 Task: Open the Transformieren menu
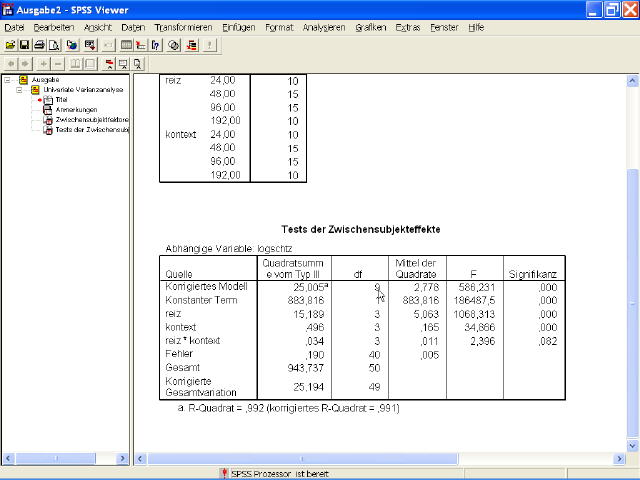(x=183, y=27)
